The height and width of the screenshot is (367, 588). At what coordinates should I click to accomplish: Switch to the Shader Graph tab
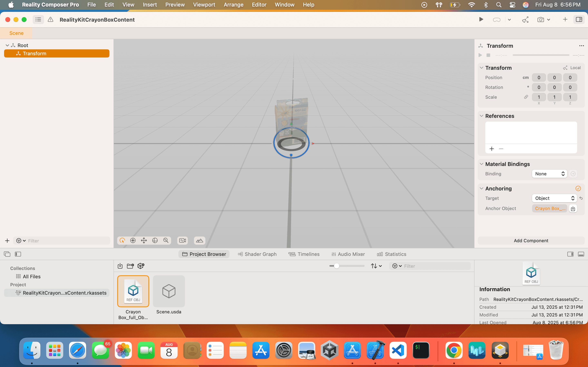257,254
